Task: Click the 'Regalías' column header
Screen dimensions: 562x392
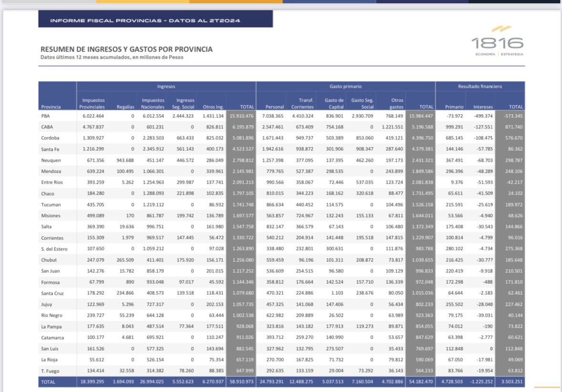Action: tap(125, 107)
